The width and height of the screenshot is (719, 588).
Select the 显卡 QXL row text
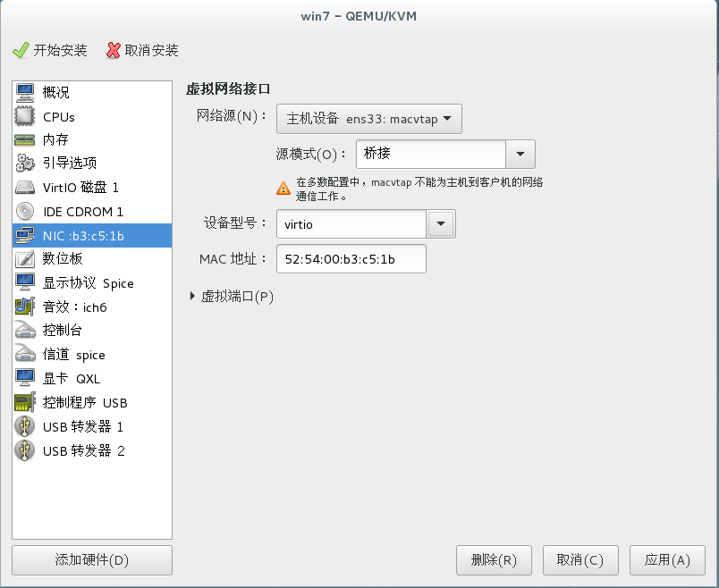71,379
